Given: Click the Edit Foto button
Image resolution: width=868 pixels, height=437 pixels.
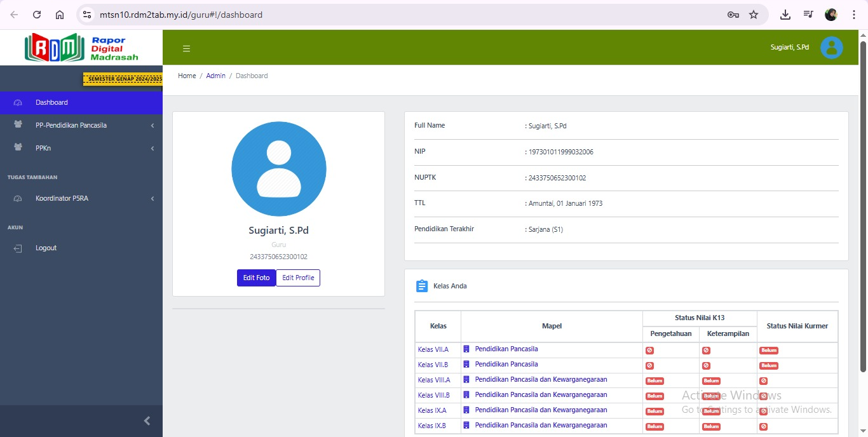Looking at the screenshot, I should tap(256, 278).
